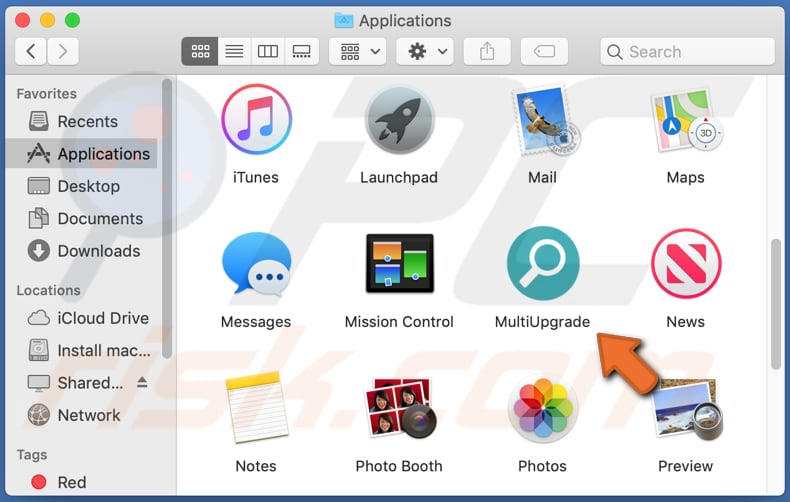The height and width of the screenshot is (502, 790).
Task: Open Documents in the sidebar
Action: pyautogui.click(x=82, y=218)
